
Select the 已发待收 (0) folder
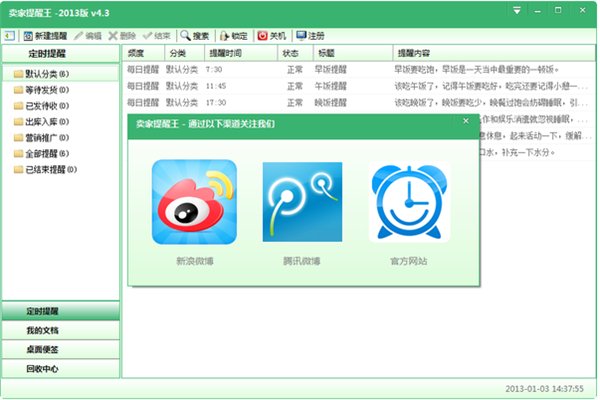click(41, 106)
